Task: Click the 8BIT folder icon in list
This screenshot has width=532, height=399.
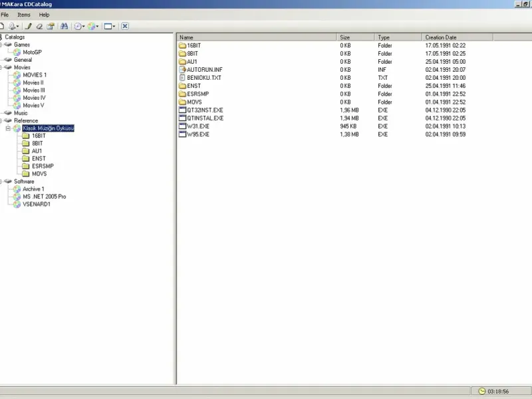Action: pyautogui.click(x=182, y=54)
